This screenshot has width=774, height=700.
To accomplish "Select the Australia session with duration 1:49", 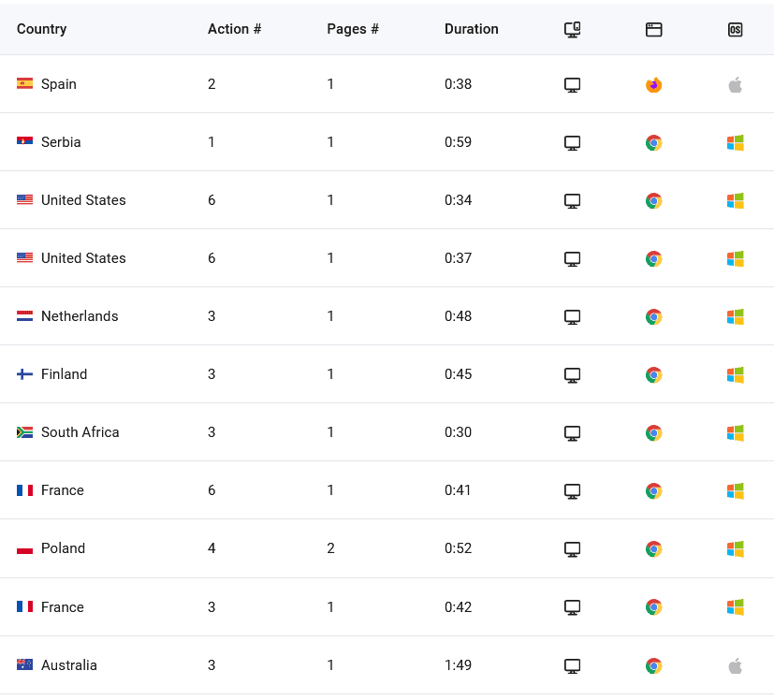I will click(x=387, y=665).
